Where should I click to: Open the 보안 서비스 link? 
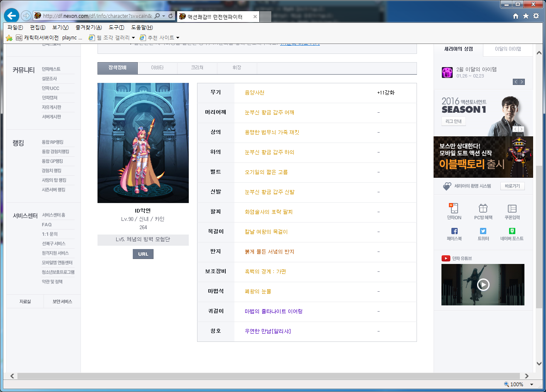pos(62,302)
